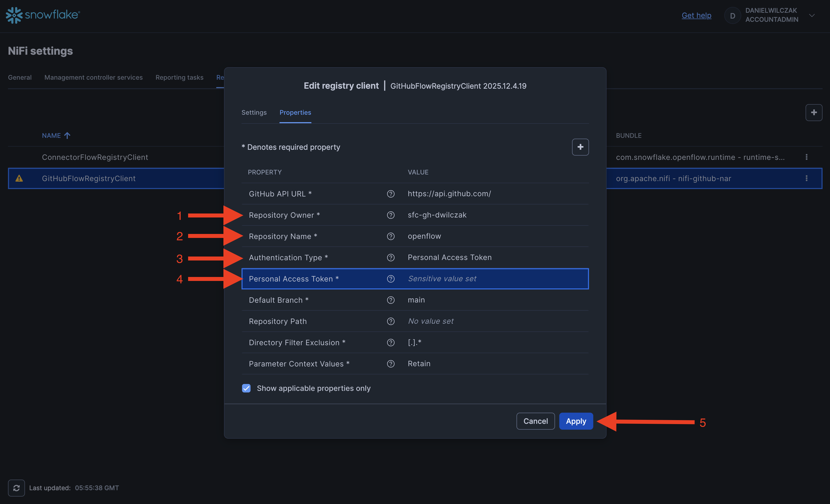Add a new property with plus button
This screenshot has width=830, height=504.
(580, 147)
